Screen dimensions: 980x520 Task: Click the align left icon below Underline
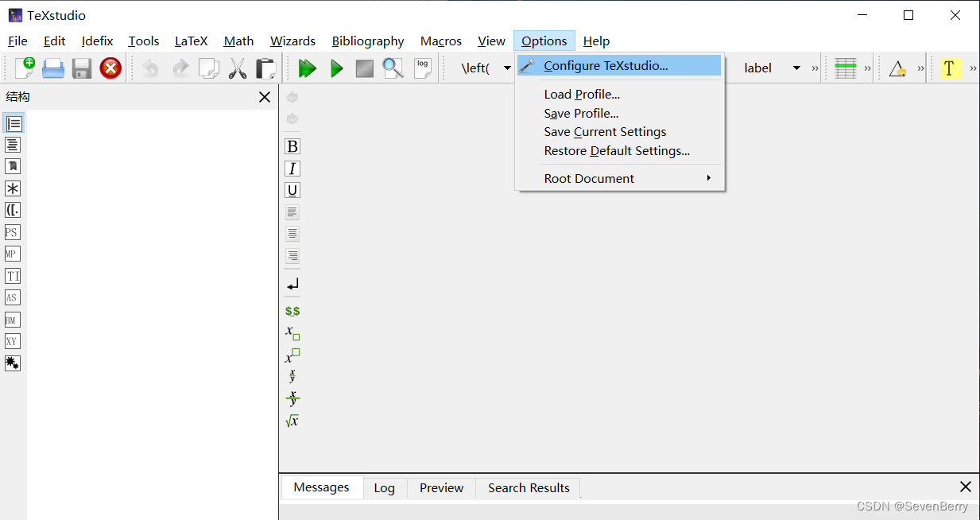coord(292,212)
